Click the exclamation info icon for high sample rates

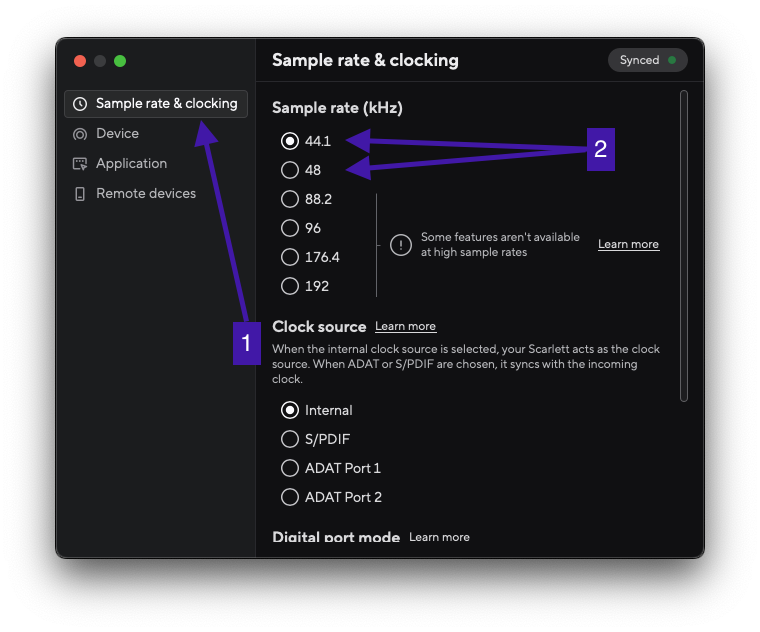(x=401, y=245)
